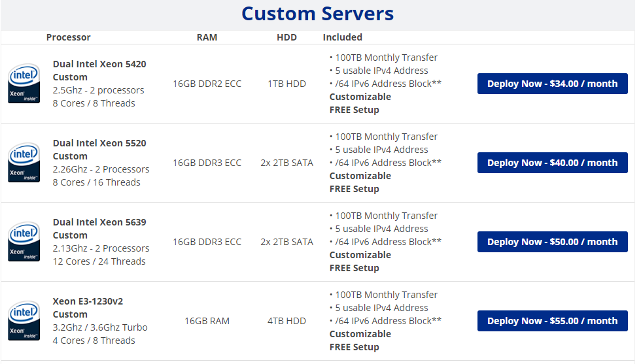641x364 pixels.
Task: Click Customizable in Xeon E3-1230v2 row
Action: [x=360, y=334]
